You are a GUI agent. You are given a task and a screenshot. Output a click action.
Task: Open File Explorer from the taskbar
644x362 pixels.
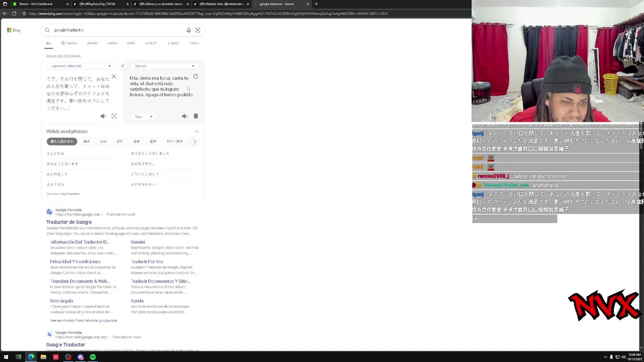pyautogui.click(x=43, y=357)
